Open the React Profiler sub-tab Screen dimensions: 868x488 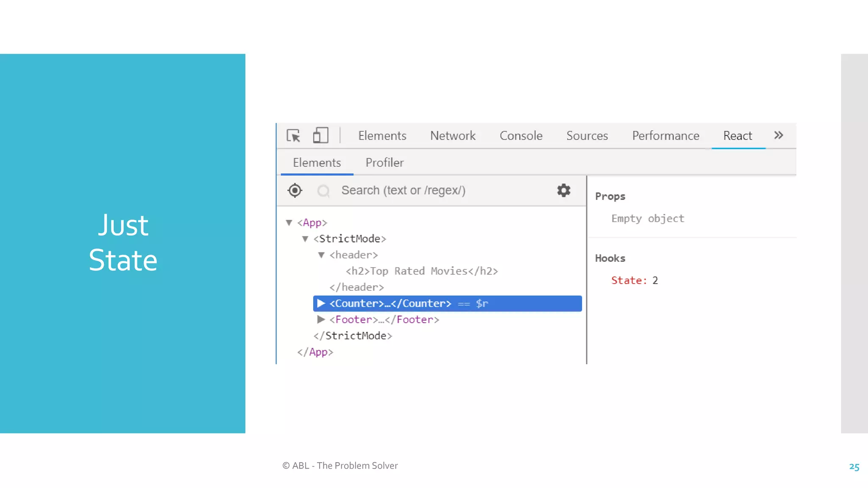[x=384, y=163]
